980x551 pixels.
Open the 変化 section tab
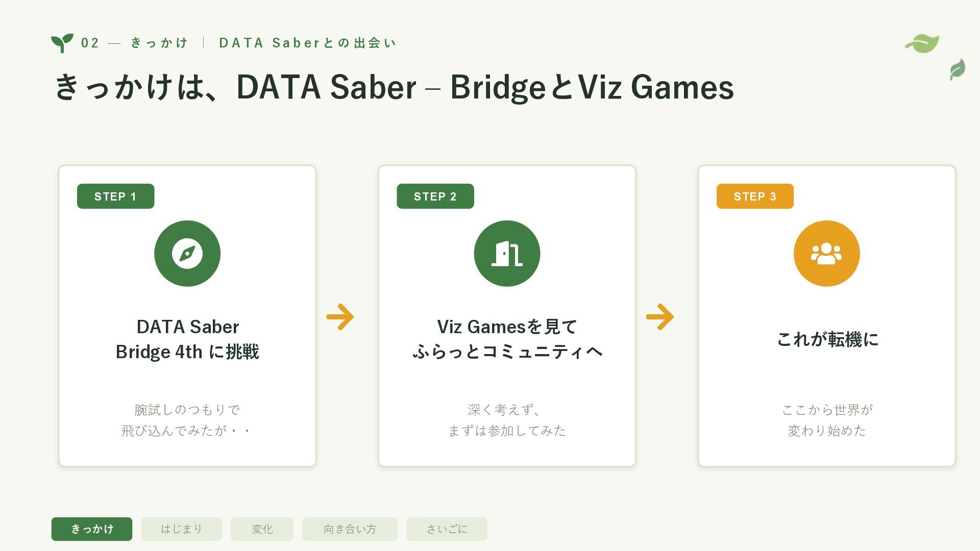click(x=262, y=529)
